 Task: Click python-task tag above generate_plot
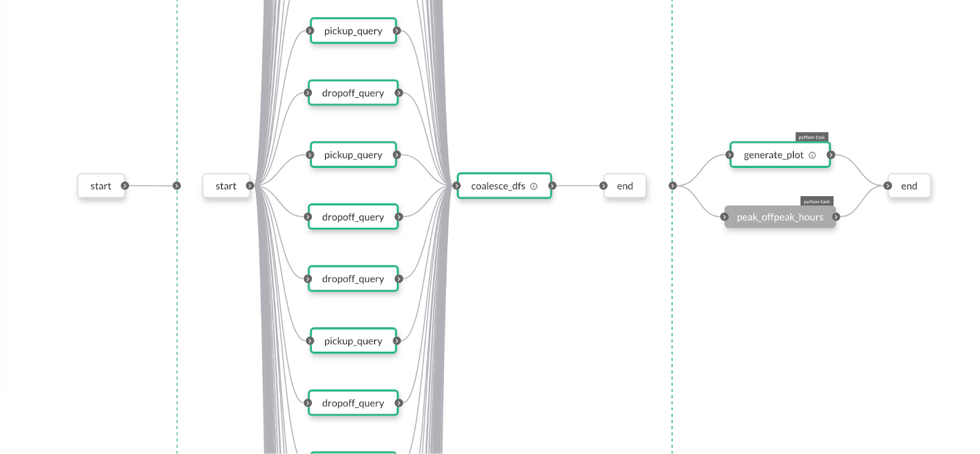click(812, 137)
